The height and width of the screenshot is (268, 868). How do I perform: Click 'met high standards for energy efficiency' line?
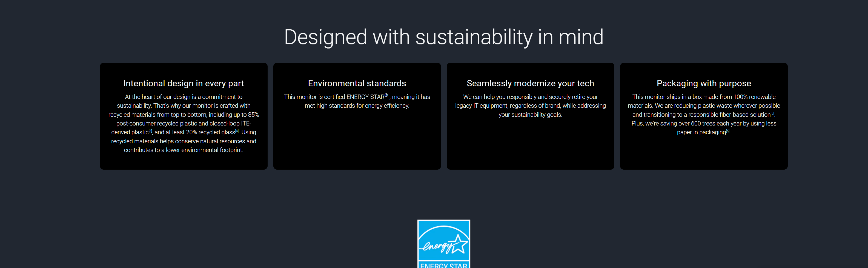coord(357,106)
